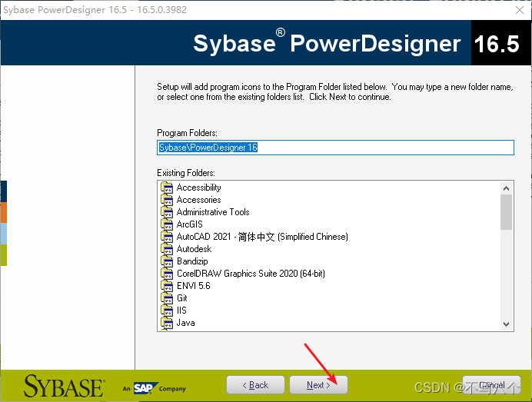Click the AutoCAD 2021 folder icon
532x402 pixels.
[167, 237]
